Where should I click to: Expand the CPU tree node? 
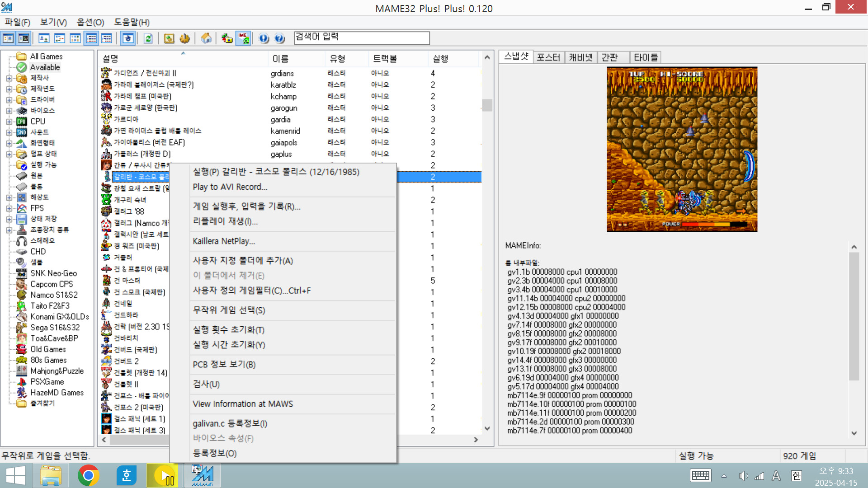click(9, 122)
